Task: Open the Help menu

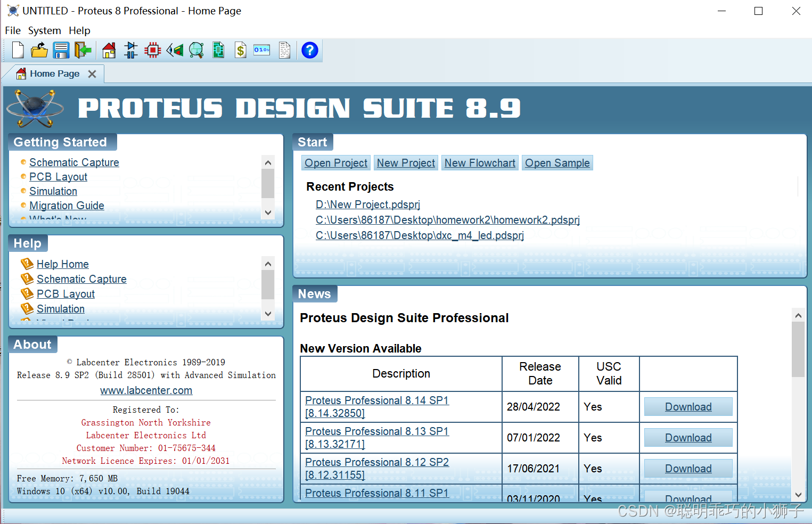Action: [x=79, y=30]
